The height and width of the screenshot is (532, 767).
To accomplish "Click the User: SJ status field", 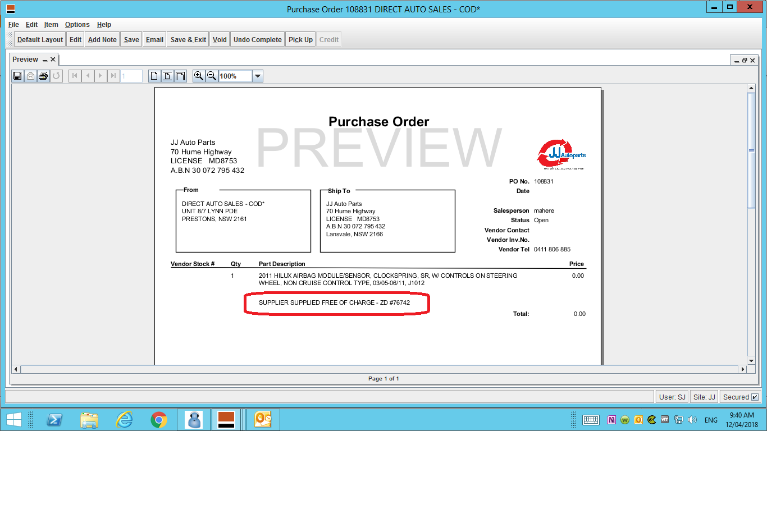I will pyautogui.click(x=672, y=397).
